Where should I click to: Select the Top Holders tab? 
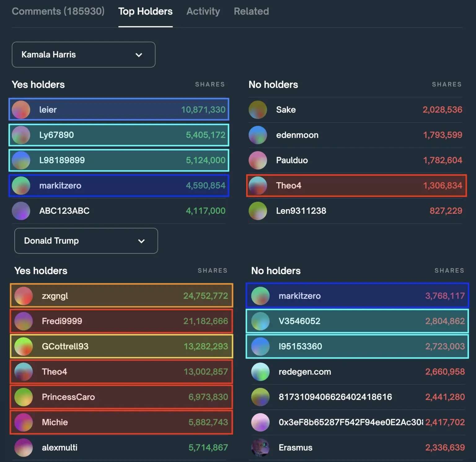tap(145, 11)
